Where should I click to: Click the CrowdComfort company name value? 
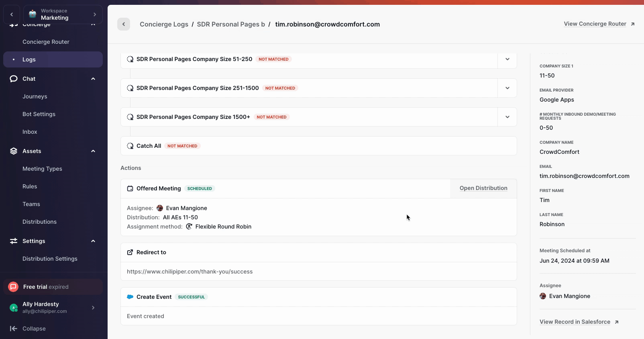559,152
